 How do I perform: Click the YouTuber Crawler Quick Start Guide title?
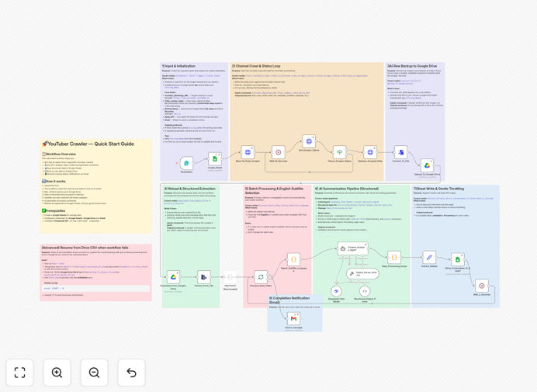point(88,144)
